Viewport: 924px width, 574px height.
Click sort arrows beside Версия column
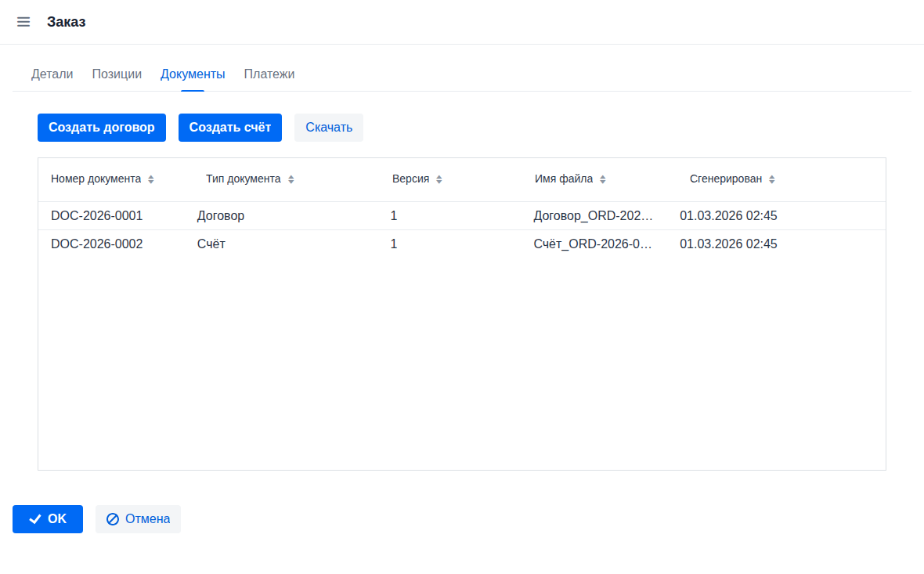[x=439, y=179]
